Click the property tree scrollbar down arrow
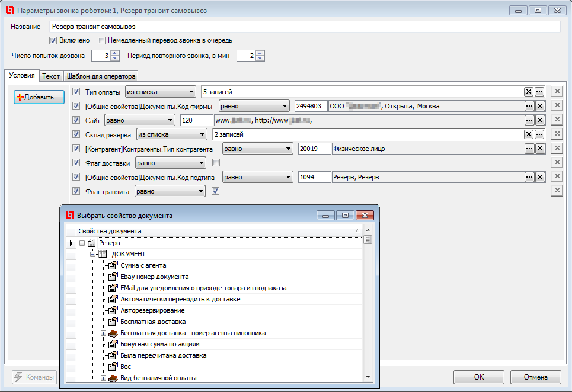 coord(368,377)
